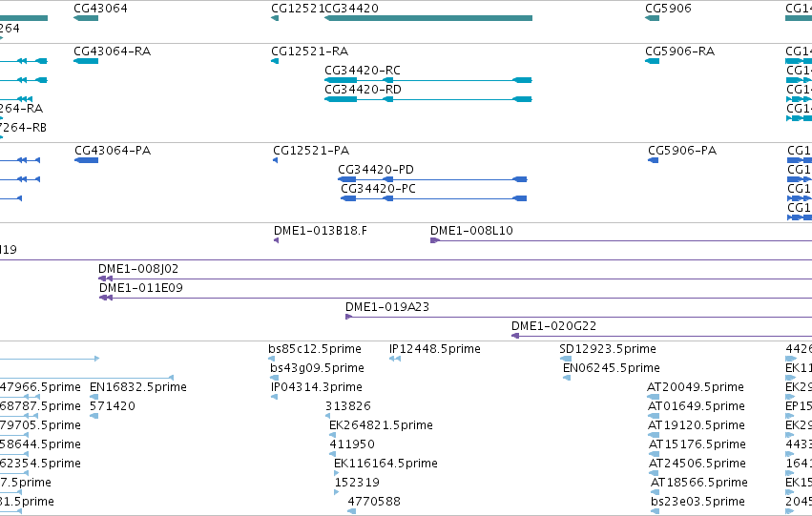Click the CG12521 gene arrow glyph
Image resolution: width=812 pixels, height=516 pixels.
click(x=275, y=18)
